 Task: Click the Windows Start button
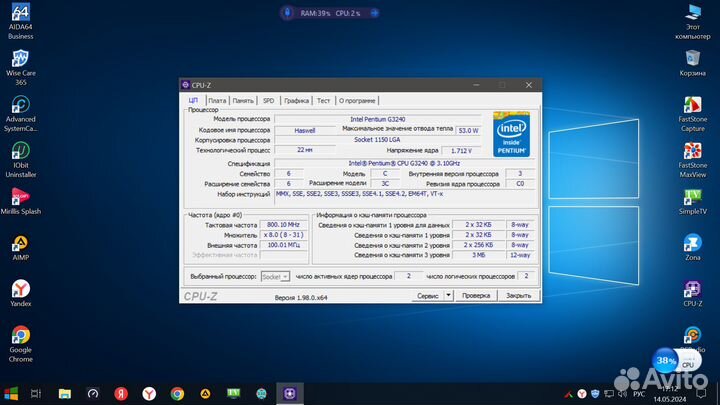click(x=11, y=394)
